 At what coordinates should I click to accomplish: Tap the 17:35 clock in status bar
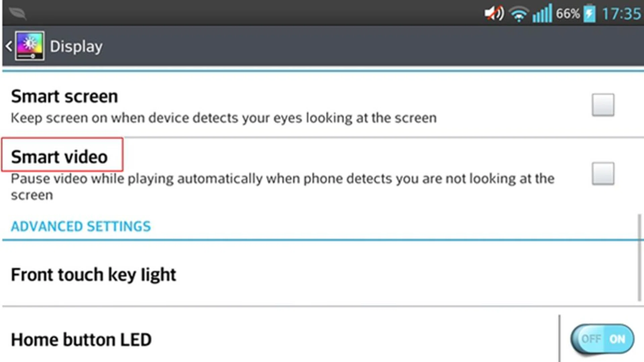coord(621,14)
